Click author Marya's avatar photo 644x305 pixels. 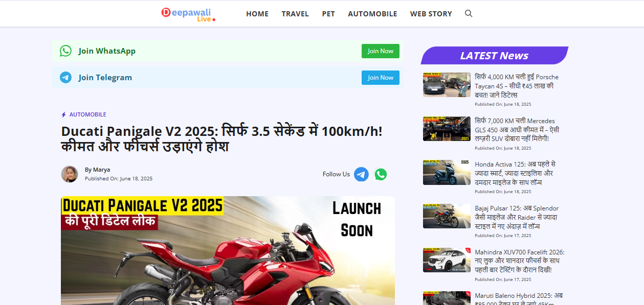(x=70, y=174)
